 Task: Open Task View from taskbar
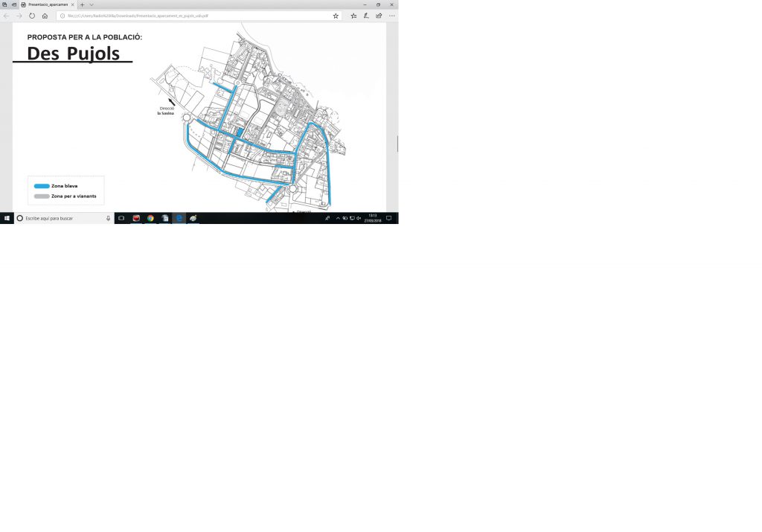point(121,218)
